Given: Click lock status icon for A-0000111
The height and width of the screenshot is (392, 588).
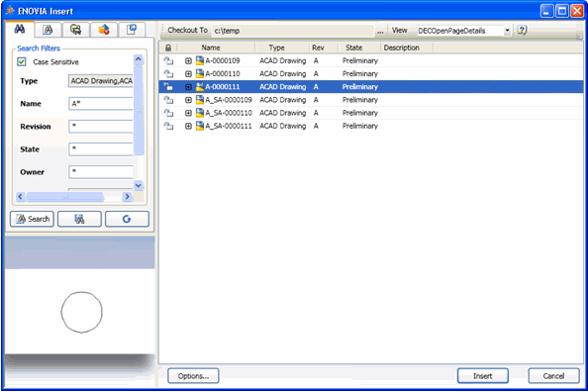Looking at the screenshot, I should click(168, 87).
